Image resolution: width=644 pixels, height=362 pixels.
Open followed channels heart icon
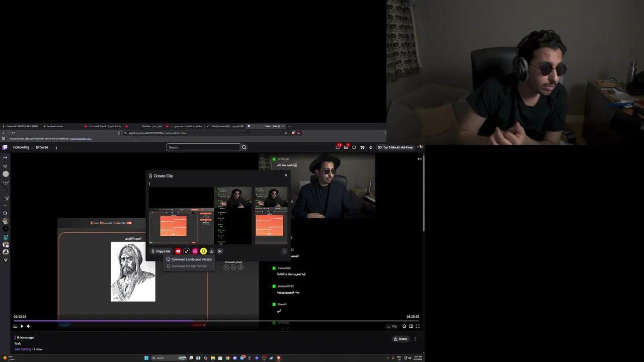pyautogui.click(x=6, y=166)
